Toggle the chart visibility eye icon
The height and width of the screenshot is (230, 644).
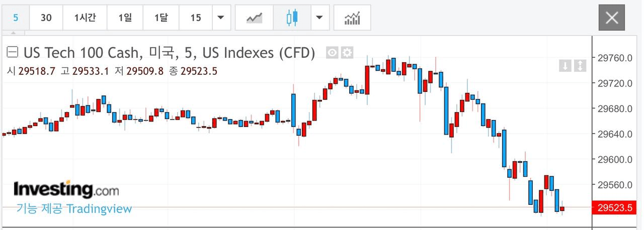pyautogui.click(x=332, y=52)
